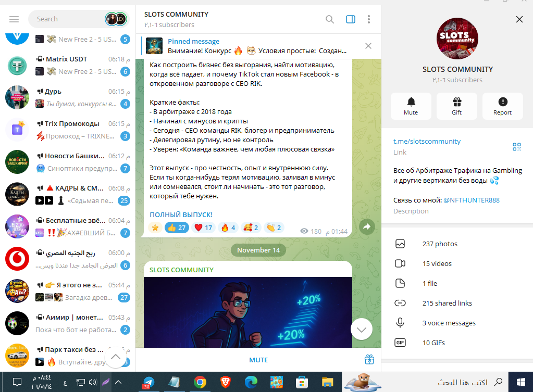Open File Explorer from the taskbar
Screen dimensions: 533x392
tap(327, 382)
